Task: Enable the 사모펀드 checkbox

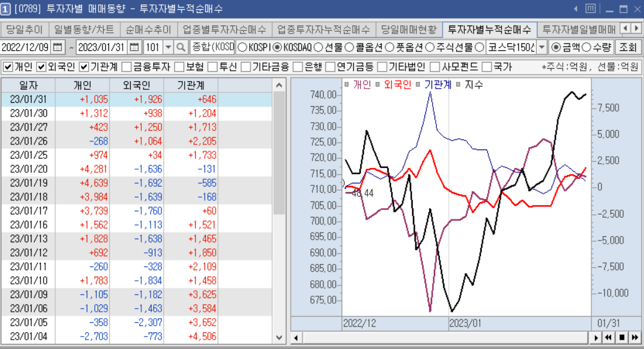Action: pyautogui.click(x=434, y=66)
